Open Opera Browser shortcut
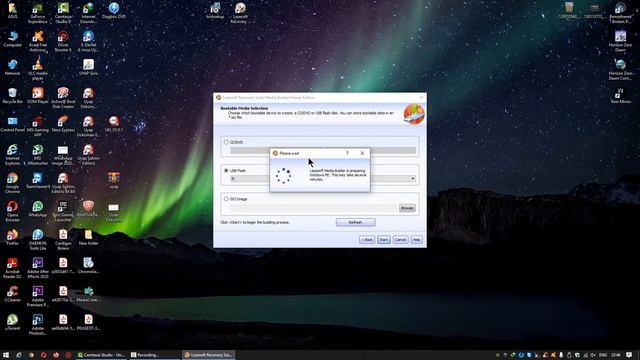Screen dimensions: 640x360 click(13, 211)
